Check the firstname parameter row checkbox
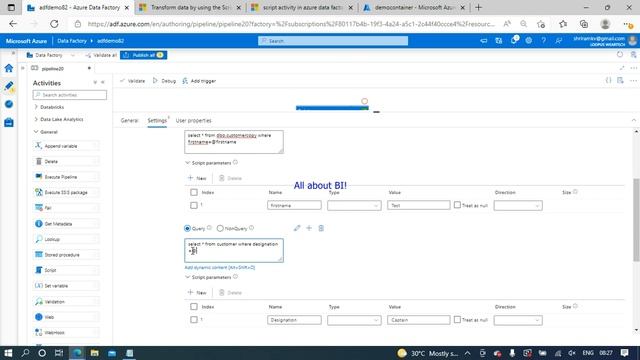640x360 pixels. click(194, 205)
